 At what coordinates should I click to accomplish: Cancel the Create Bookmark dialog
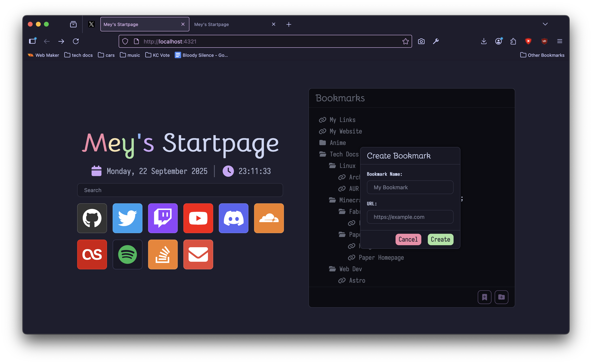pyautogui.click(x=408, y=239)
